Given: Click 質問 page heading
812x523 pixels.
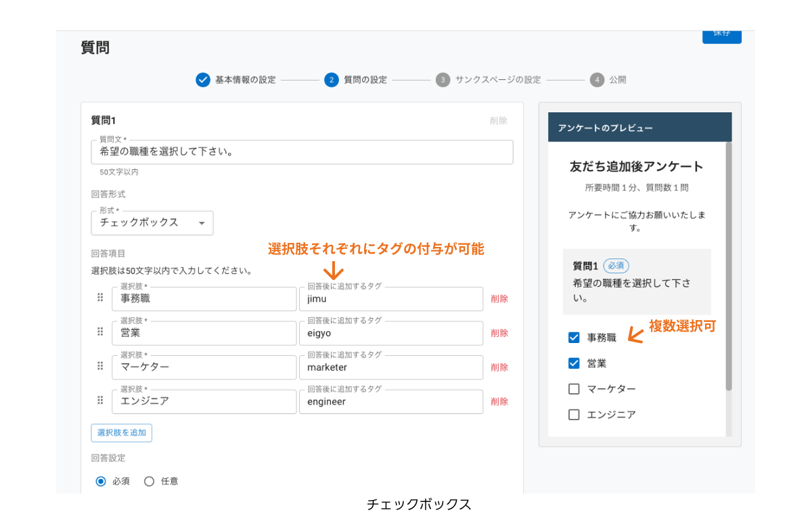Looking at the screenshot, I should click(x=95, y=48).
